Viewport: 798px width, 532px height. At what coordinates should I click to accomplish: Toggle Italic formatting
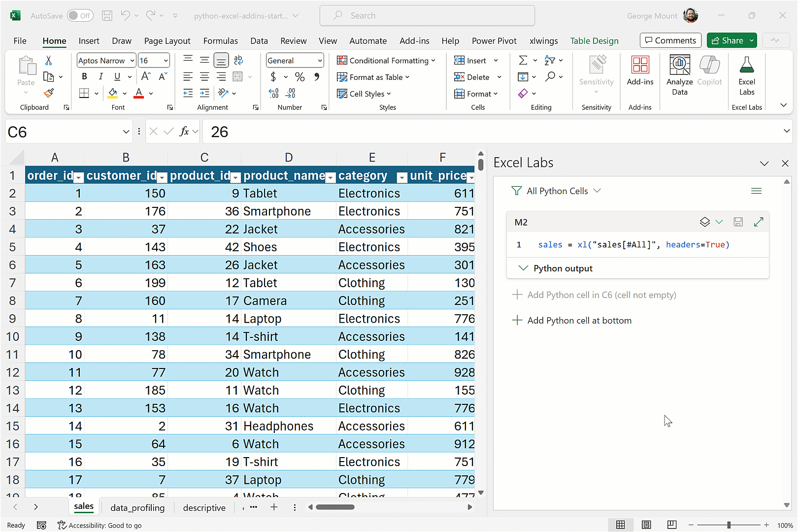100,77
